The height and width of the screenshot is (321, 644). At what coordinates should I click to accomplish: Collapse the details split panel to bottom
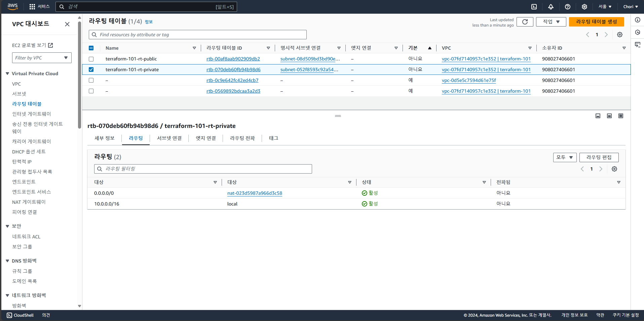(x=598, y=116)
